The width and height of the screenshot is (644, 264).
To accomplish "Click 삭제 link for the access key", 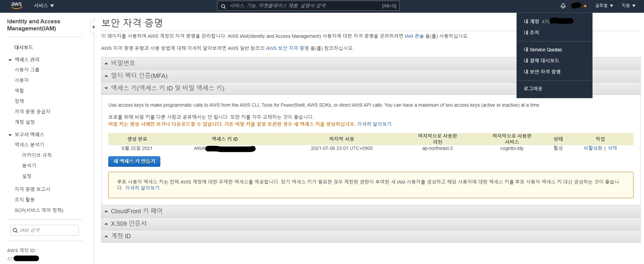I will click(x=612, y=148).
